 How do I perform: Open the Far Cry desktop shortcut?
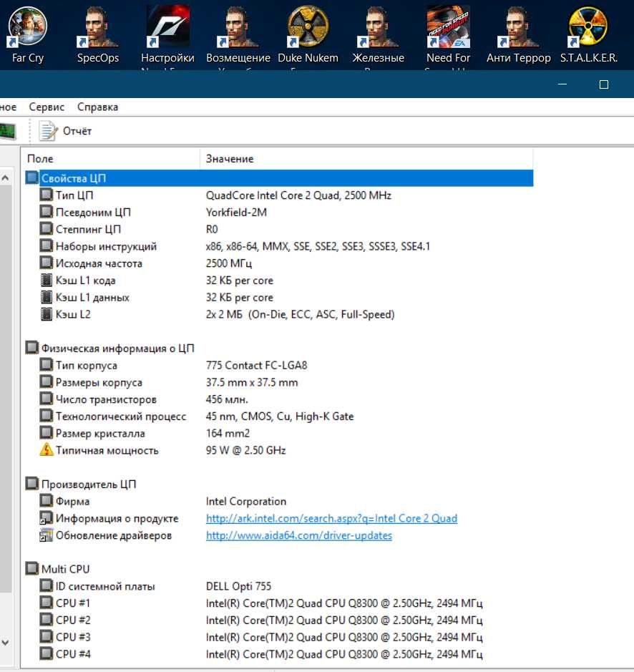(x=28, y=34)
